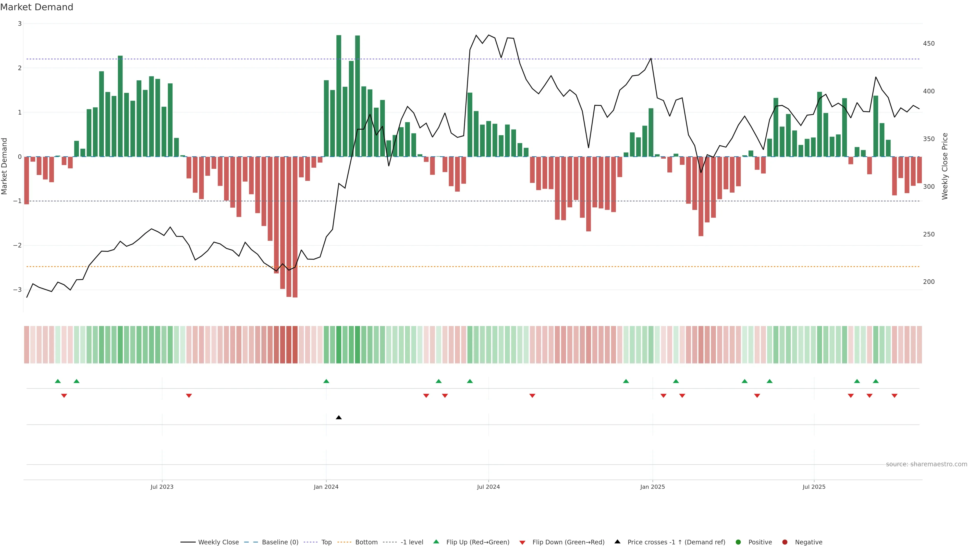The width and height of the screenshot is (980, 551).
Task: Click black Price crosses -1 legend triangle
Action: coord(617,542)
